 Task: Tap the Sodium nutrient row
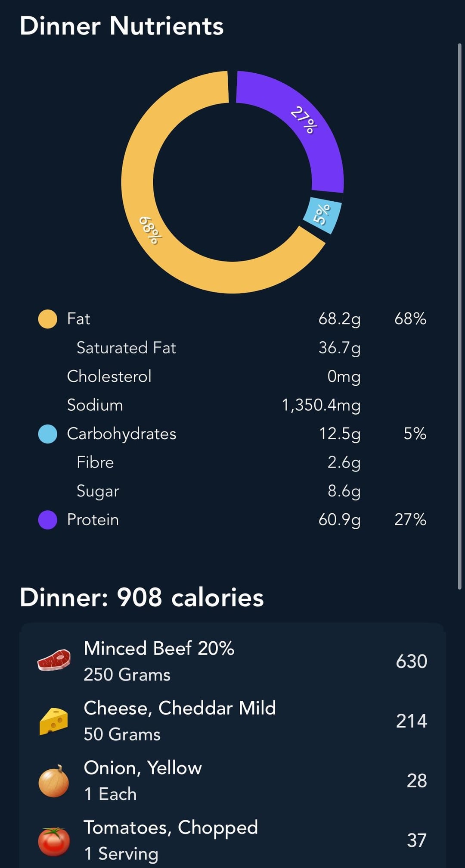point(95,405)
